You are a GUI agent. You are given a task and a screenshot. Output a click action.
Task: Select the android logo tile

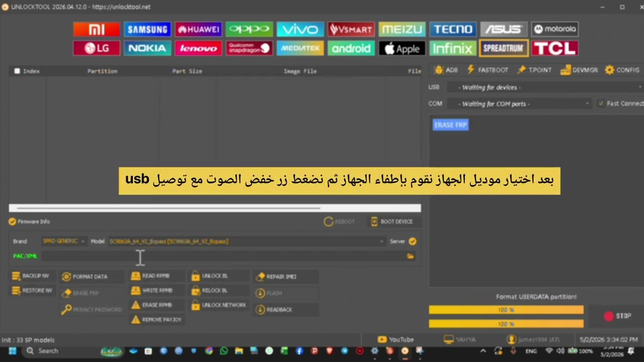pos(351,48)
